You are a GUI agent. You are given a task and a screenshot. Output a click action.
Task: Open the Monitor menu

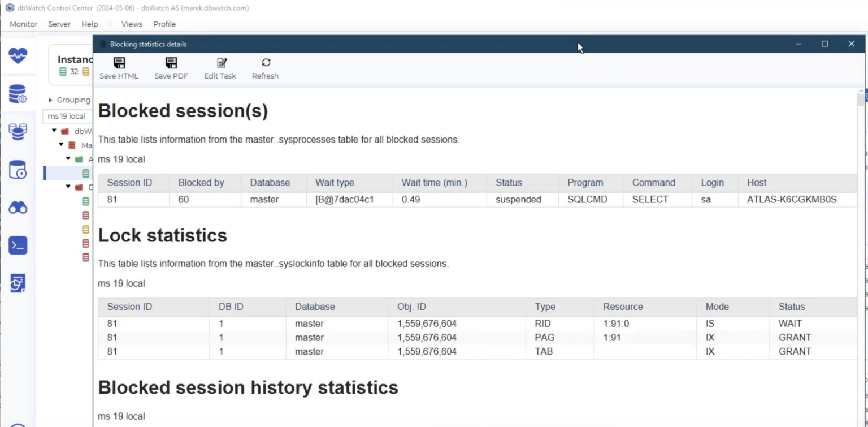(x=23, y=24)
